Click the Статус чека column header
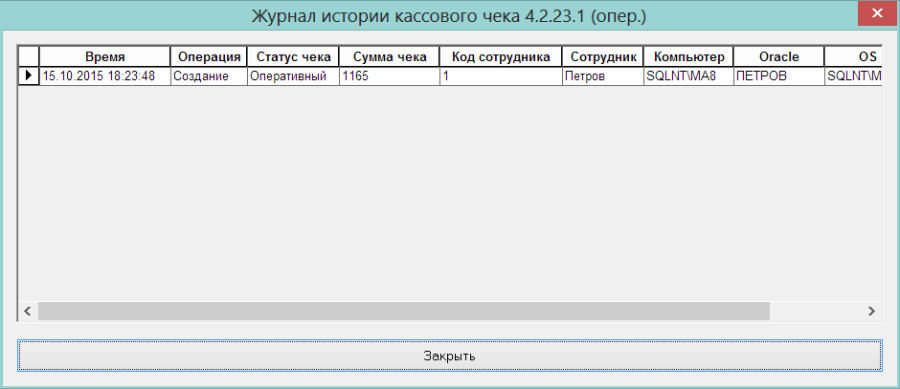This screenshot has height=389, width=900. 293,57
